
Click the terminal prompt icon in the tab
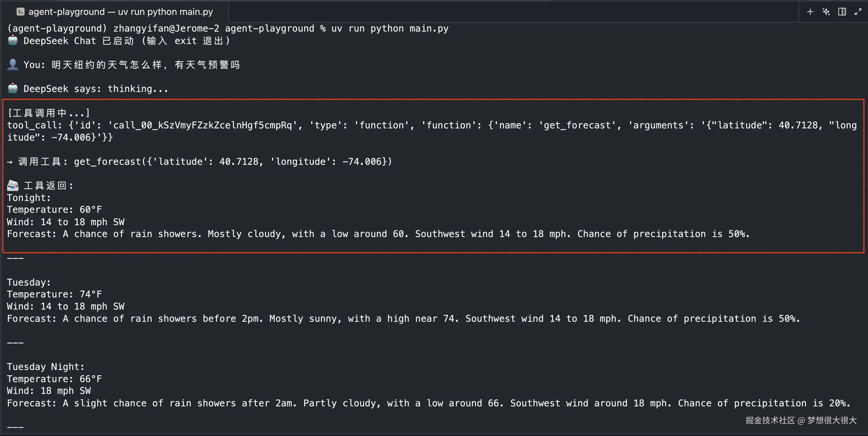[x=21, y=12]
